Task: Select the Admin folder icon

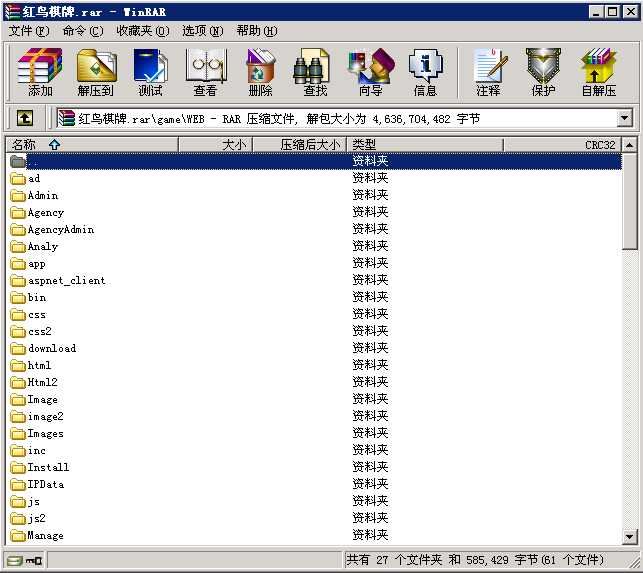Action: pyautogui.click(x=18, y=196)
